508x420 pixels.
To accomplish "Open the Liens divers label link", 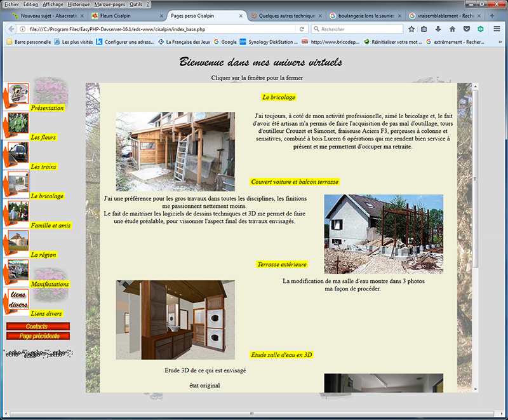I will pos(46,314).
